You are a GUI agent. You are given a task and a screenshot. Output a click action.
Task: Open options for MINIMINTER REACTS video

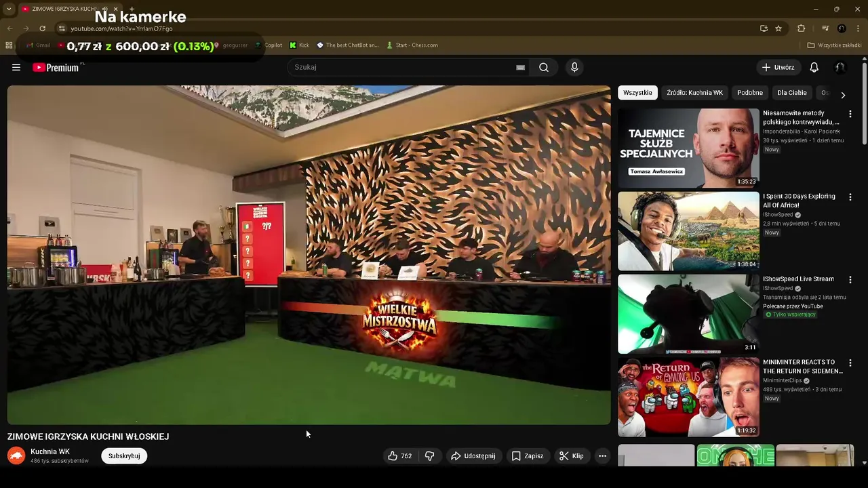[850, 363]
